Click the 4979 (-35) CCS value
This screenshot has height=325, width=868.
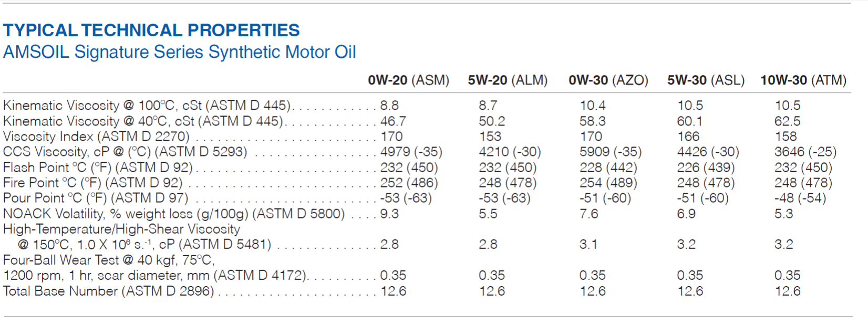click(x=411, y=152)
